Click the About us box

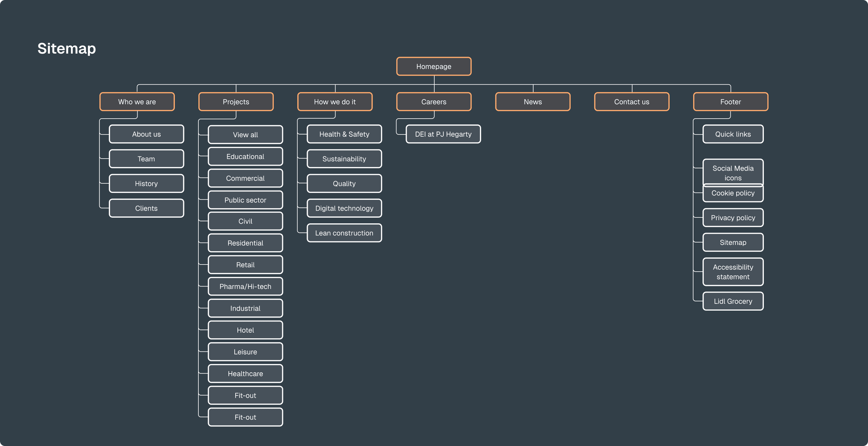coord(146,134)
